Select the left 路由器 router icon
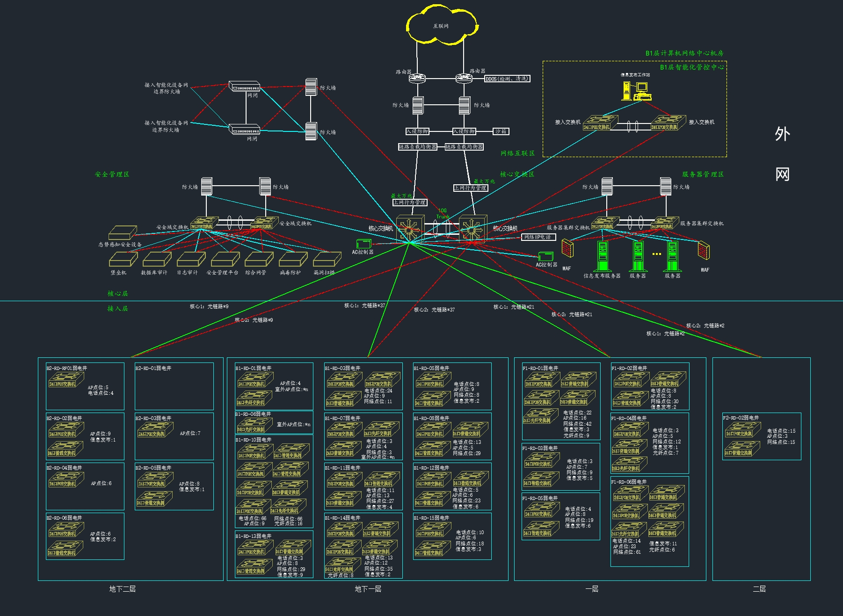 pyautogui.click(x=417, y=78)
